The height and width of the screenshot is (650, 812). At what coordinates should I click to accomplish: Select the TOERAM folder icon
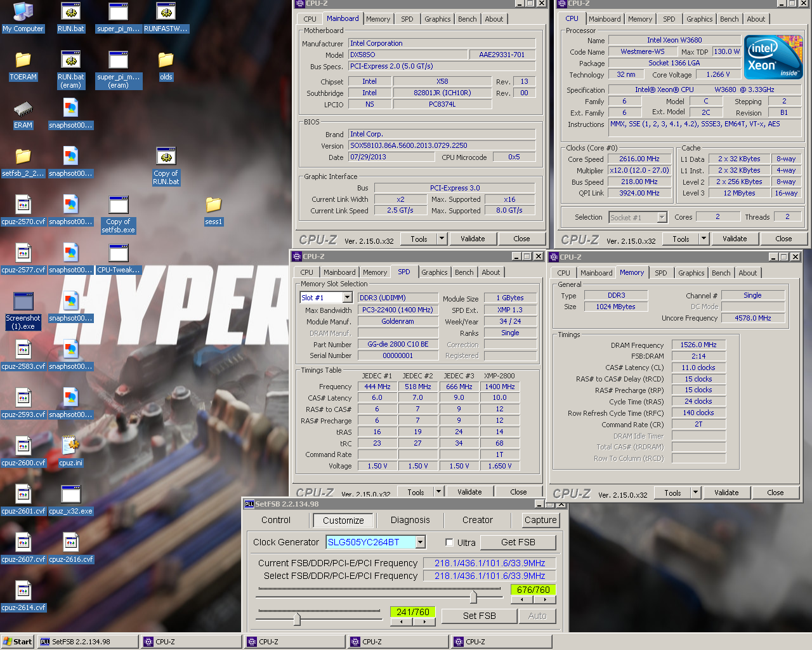tap(23, 65)
